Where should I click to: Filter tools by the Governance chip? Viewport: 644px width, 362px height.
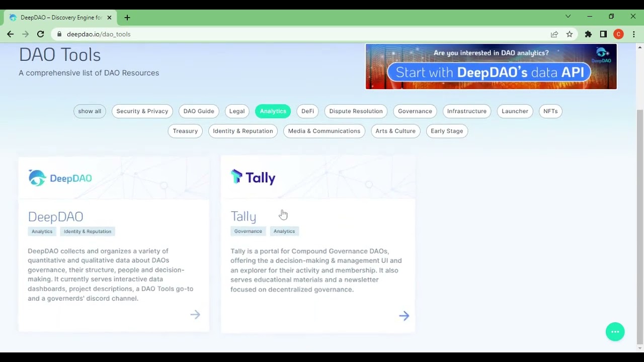point(415,111)
